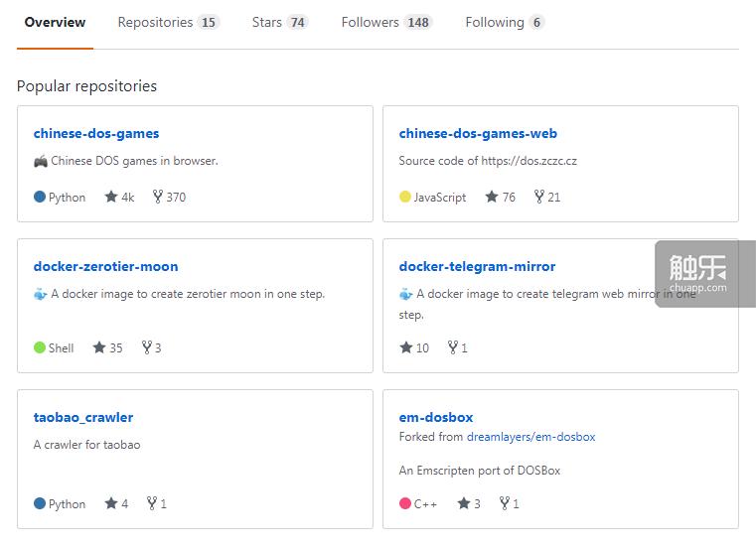Go to the Following tab

[x=505, y=22]
